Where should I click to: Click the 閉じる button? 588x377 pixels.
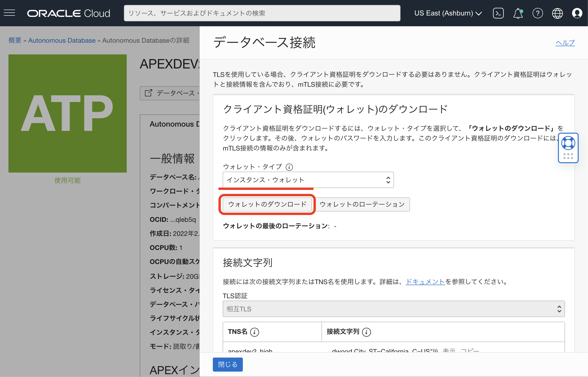pyautogui.click(x=228, y=365)
